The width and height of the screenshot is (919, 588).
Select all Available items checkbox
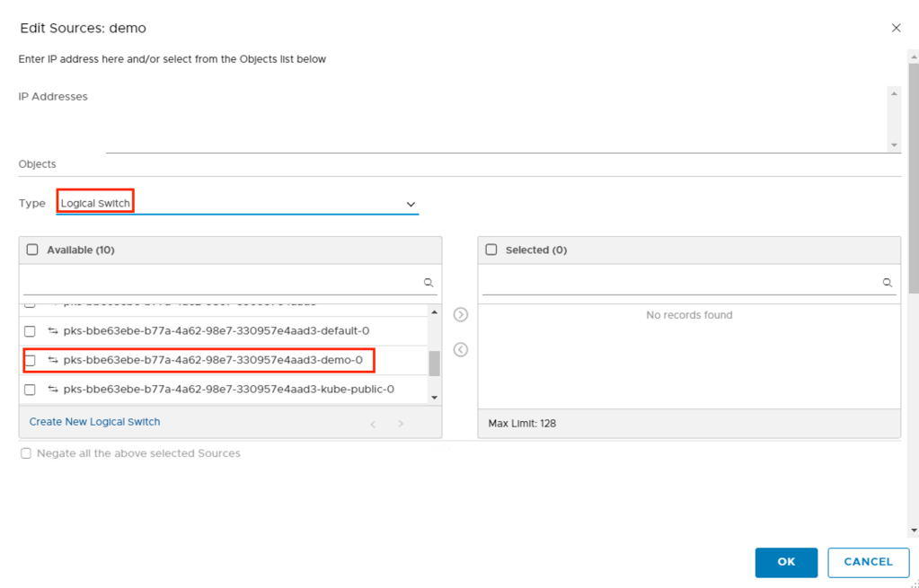32,250
